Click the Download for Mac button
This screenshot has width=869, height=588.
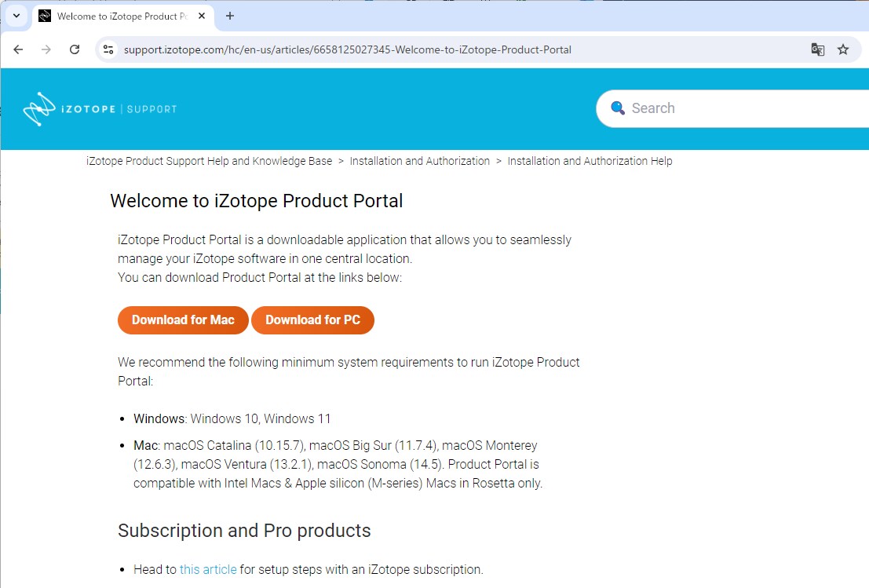(183, 320)
